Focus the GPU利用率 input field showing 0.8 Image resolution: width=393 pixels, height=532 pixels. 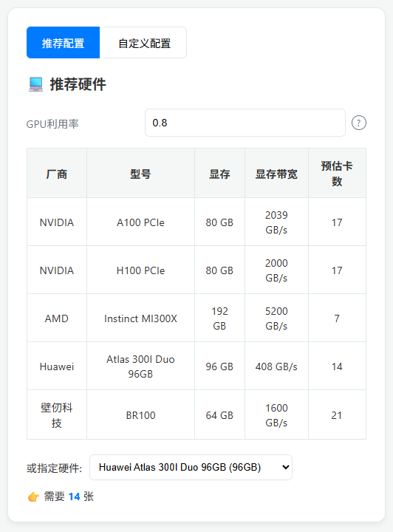[x=245, y=123]
